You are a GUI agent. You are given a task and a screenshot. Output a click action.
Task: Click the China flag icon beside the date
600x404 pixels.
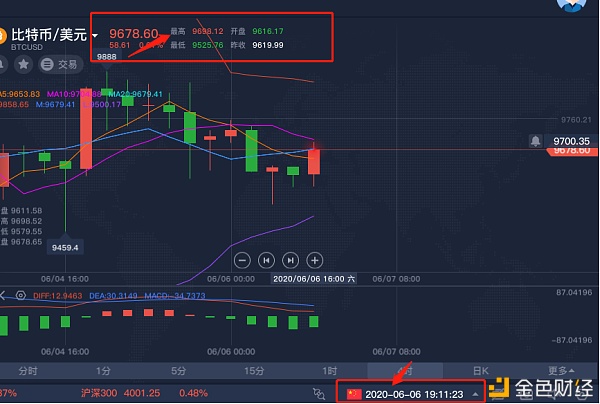353,394
